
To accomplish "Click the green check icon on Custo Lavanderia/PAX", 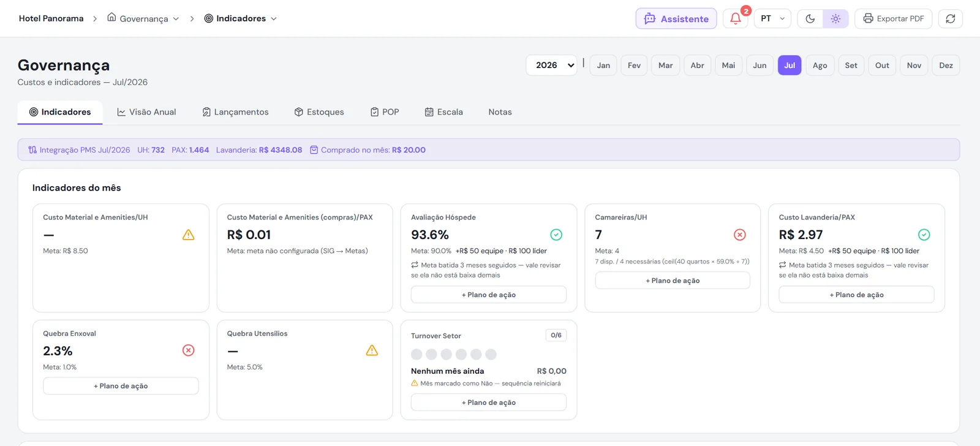I will [924, 235].
